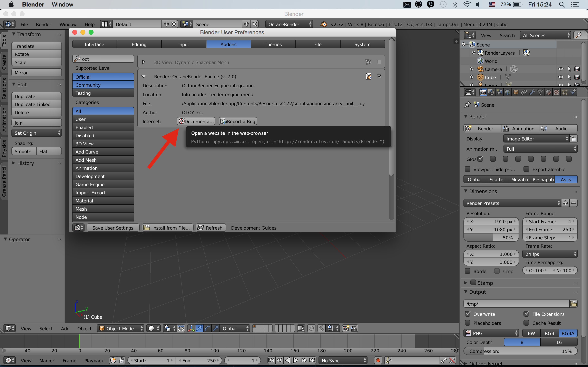Click the Save User Settings button
588x367 pixels.
113,228
